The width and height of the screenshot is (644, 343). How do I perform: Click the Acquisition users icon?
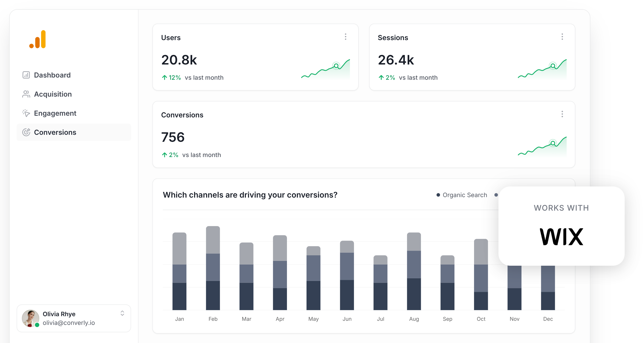[26, 94]
